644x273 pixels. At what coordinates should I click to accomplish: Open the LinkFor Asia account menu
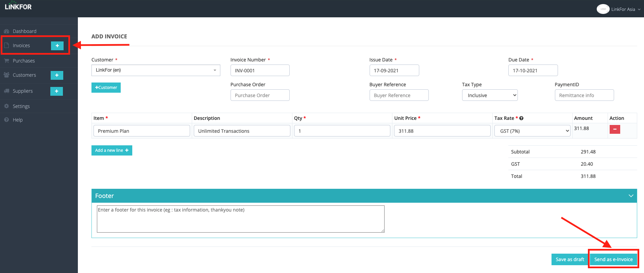pos(626,9)
